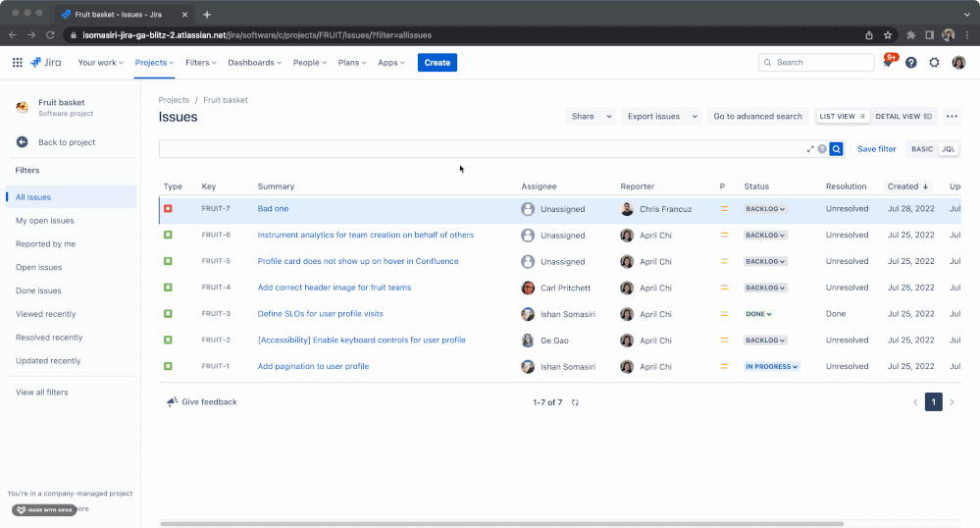This screenshot has height=528, width=980.
Task: Click Give feedback button
Action: 202,401
